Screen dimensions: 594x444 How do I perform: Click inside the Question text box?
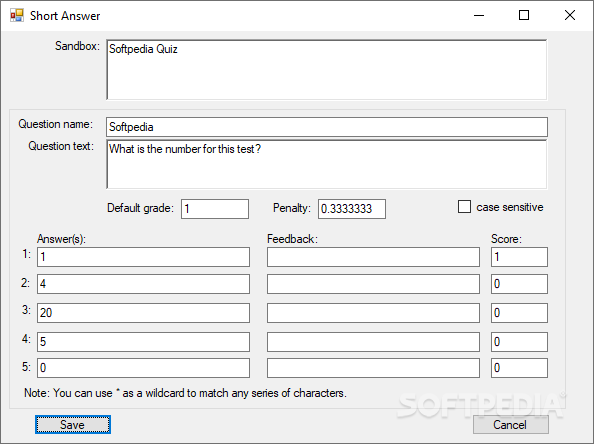(327, 164)
